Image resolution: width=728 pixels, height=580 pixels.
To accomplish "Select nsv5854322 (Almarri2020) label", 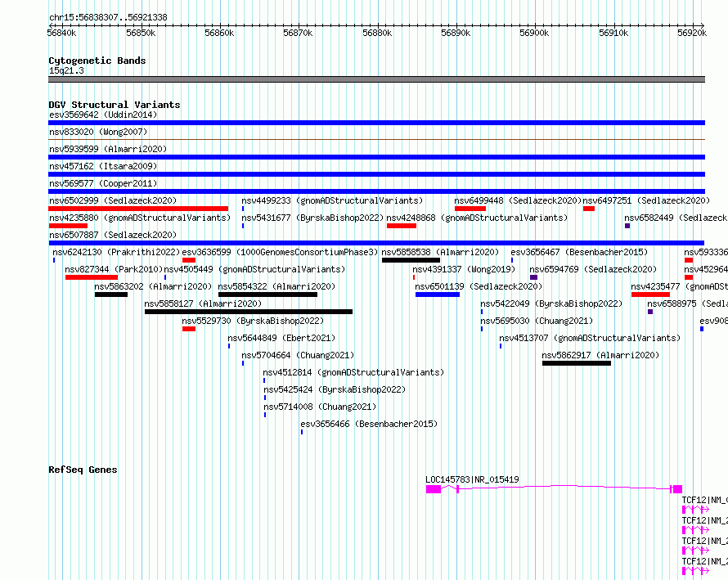I will [x=276, y=286].
